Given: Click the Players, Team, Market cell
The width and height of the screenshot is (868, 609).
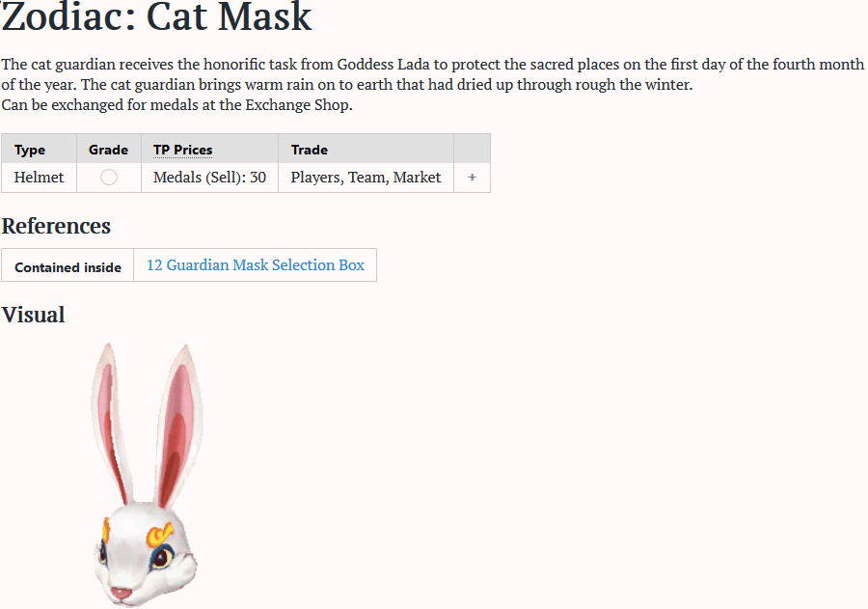Looking at the screenshot, I should pos(366,178).
